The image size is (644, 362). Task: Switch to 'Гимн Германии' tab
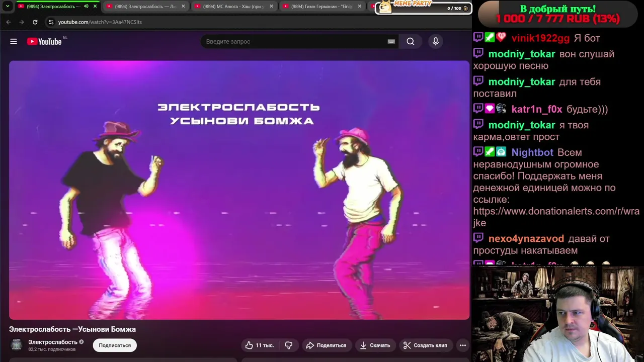coord(321,7)
